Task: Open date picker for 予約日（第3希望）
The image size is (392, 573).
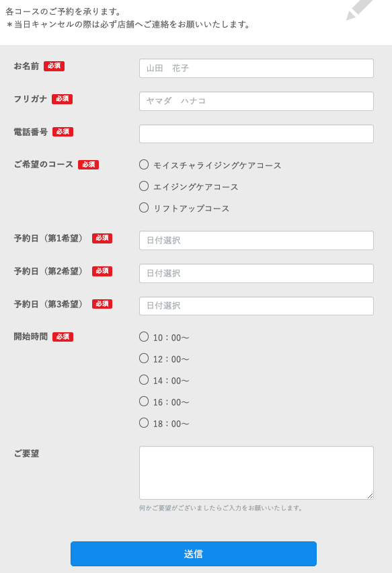Action: coord(256,306)
